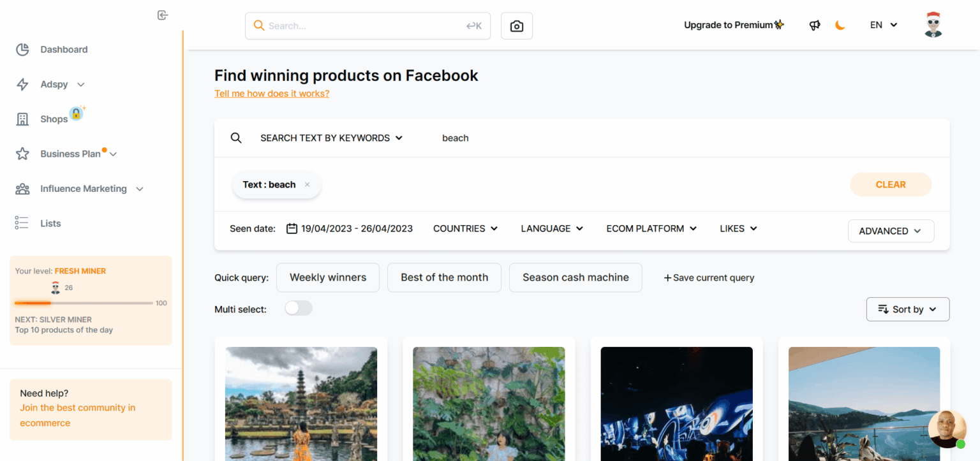Click the miner level progress bar
This screenshot has width=980, height=461.
click(84, 303)
